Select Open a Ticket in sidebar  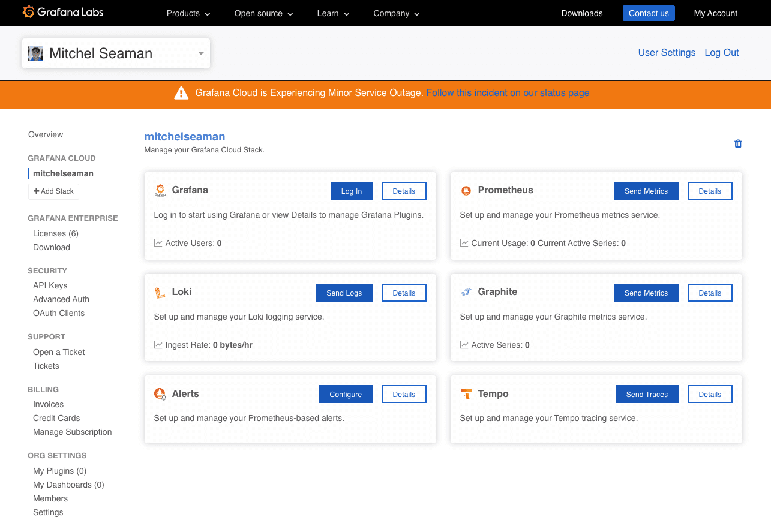(59, 352)
